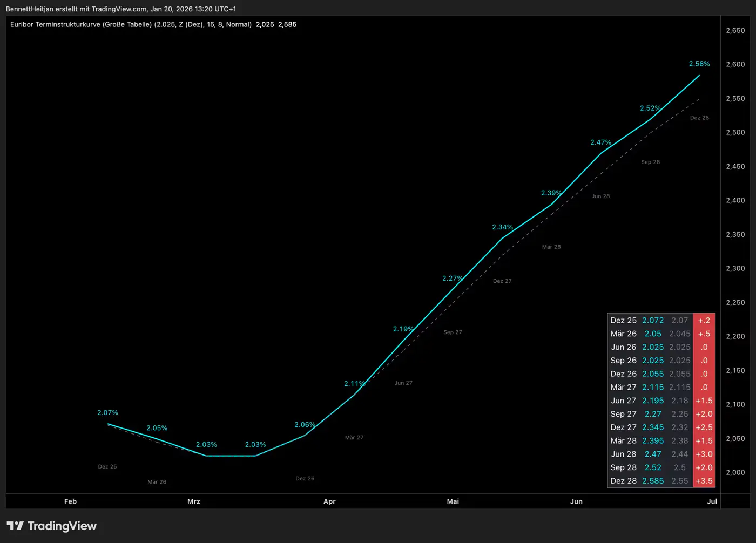The width and height of the screenshot is (756, 543).
Task: Click the 2.585 value in table
Action: pos(653,480)
